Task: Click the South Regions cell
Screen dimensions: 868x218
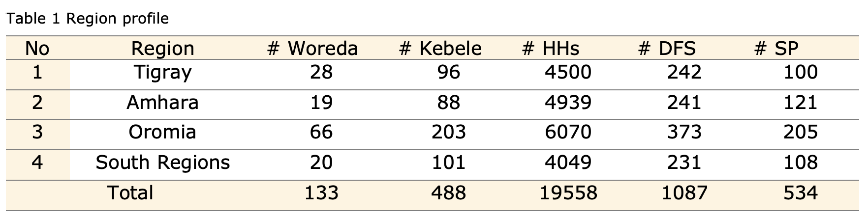Action: click(x=162, y=163)
